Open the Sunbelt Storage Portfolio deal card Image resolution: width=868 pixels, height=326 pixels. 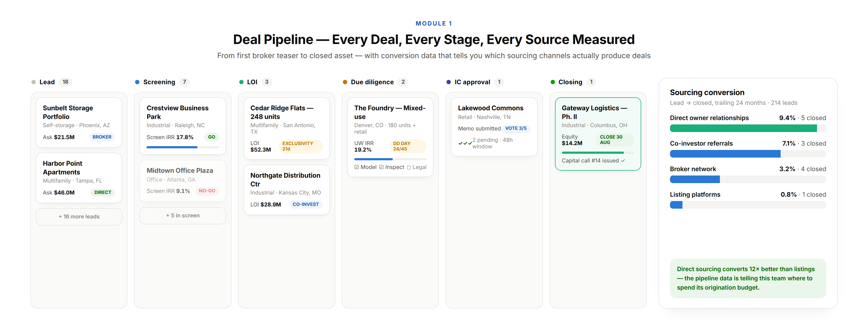pos(79,123)
